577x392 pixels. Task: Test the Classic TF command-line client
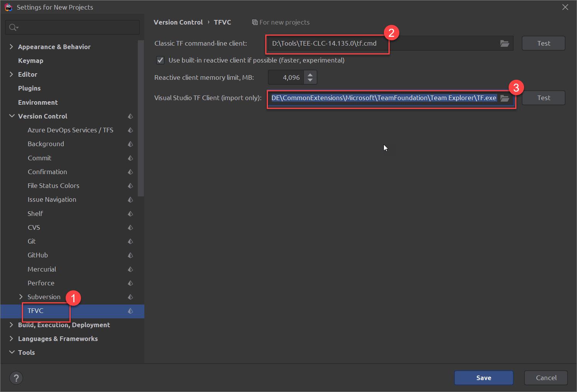pyautogui.click(x=544, y=43)
